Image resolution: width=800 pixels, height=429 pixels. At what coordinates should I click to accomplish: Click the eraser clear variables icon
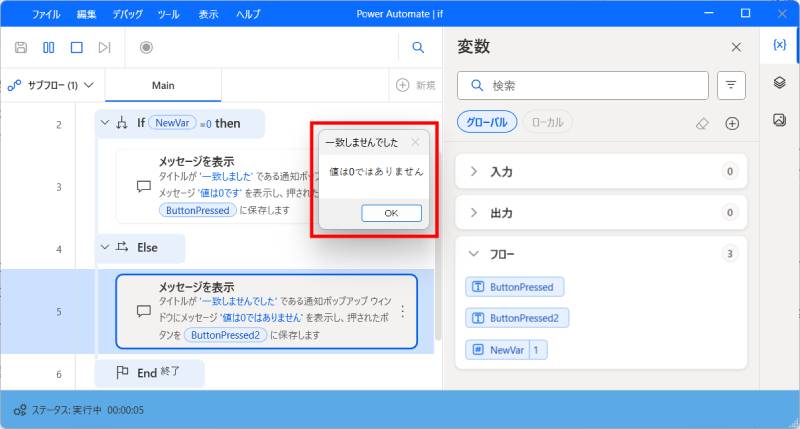(x=702, y=123)
